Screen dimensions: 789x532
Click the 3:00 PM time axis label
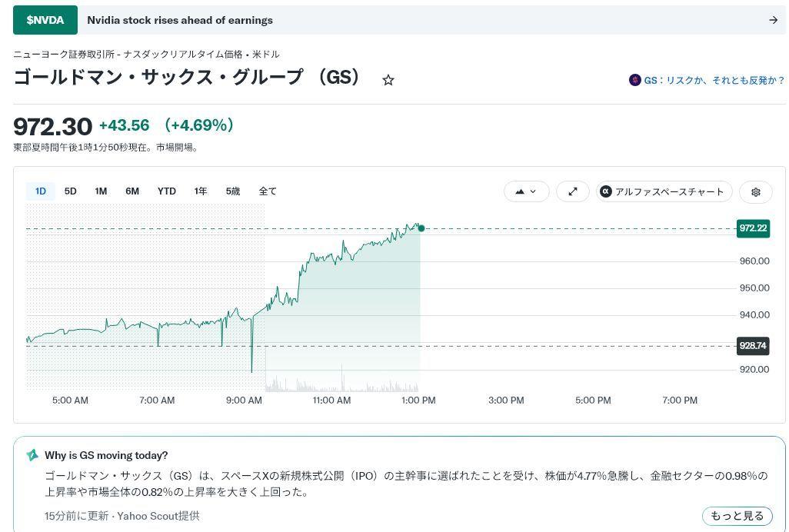coord(506,401)
